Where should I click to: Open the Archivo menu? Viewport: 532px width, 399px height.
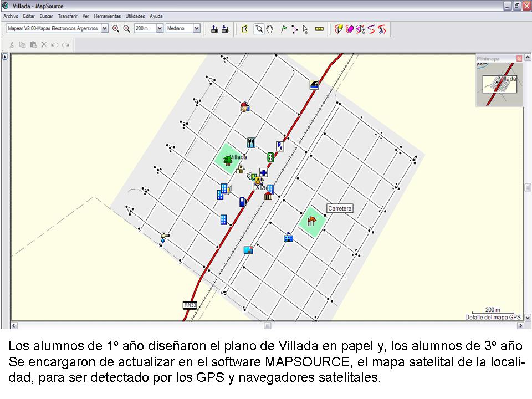coord(11,16)
